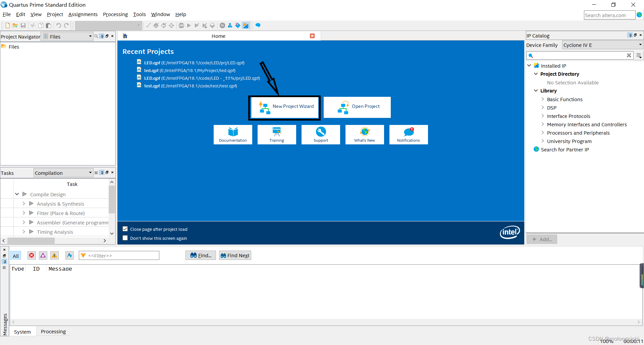Switch to the System messages tab
644x345 pixels.
coord(22,332)
